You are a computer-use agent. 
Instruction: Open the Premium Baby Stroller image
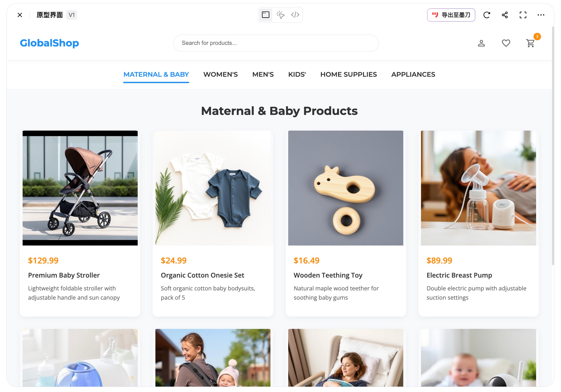(x=80, y=188)
